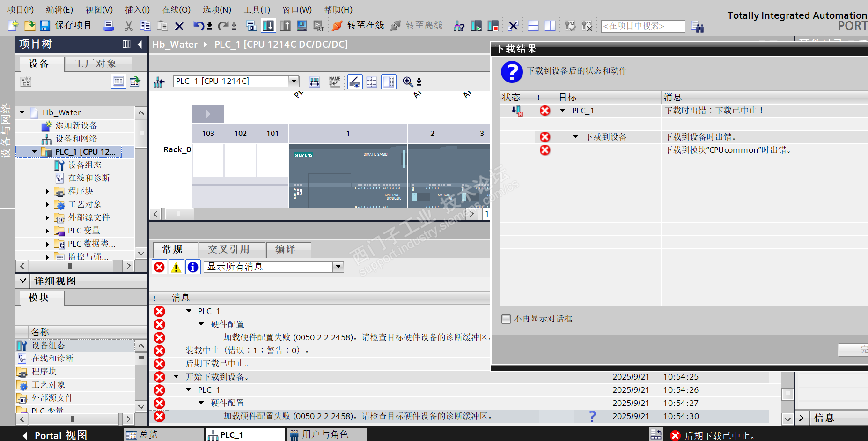Open the 项目(P) menu

[x=20, y=9]
